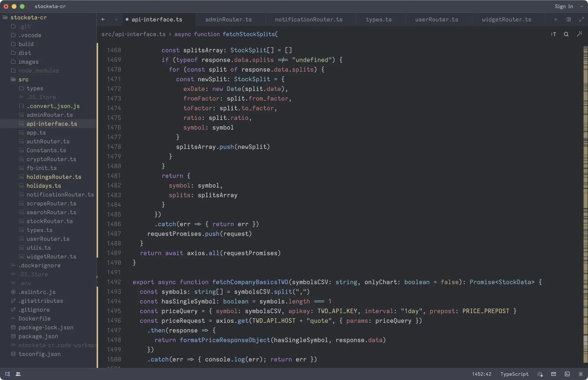Go back with the left arrow navigation icon
Viewport: 588px width, 380px height.
coord(103,19)
